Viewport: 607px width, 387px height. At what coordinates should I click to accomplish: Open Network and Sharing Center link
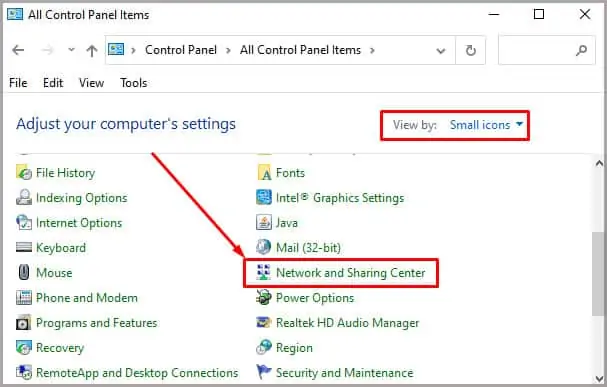click(x=351, y=272)
